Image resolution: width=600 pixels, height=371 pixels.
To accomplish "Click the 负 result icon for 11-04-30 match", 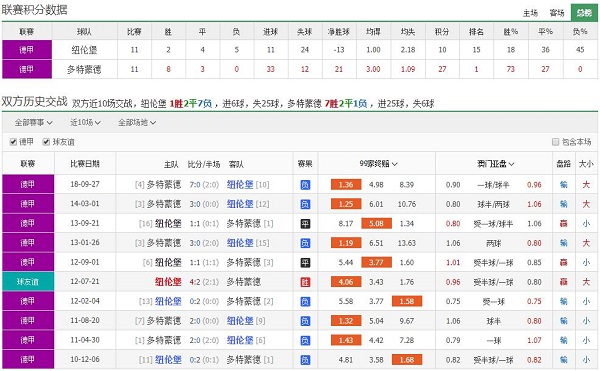I will coord(305,340).
